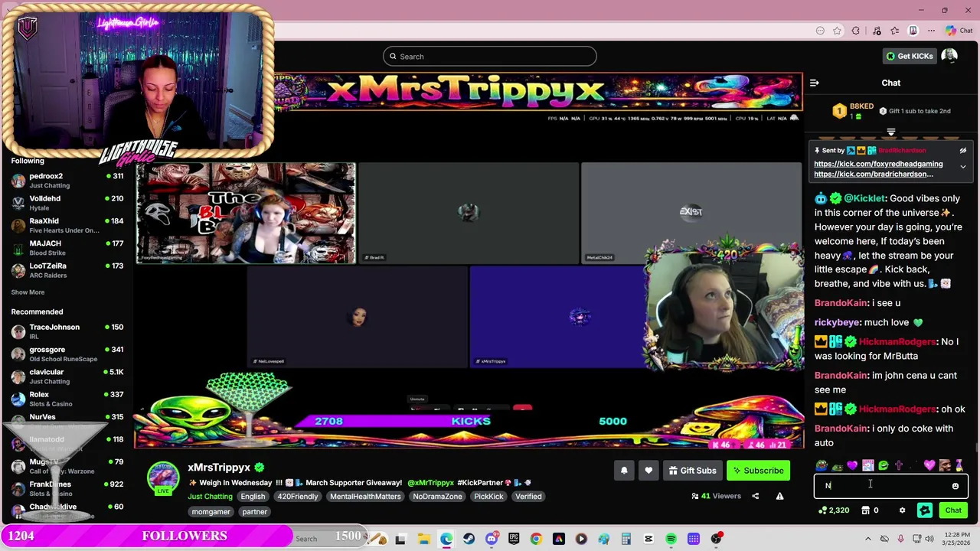Open File Explorer from the taskbar
The height and width of the screenshot is (551, 980).
click(423, 539)
